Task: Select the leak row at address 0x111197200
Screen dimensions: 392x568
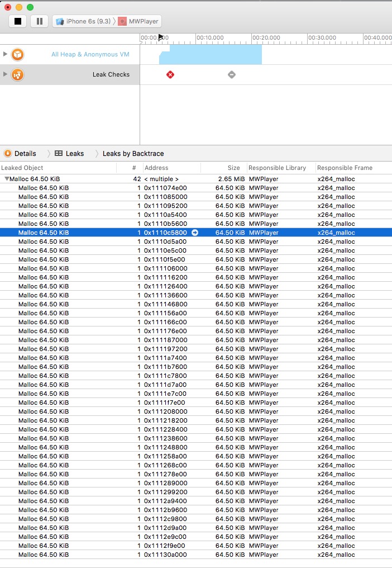Action: click(x=196, y=349)
